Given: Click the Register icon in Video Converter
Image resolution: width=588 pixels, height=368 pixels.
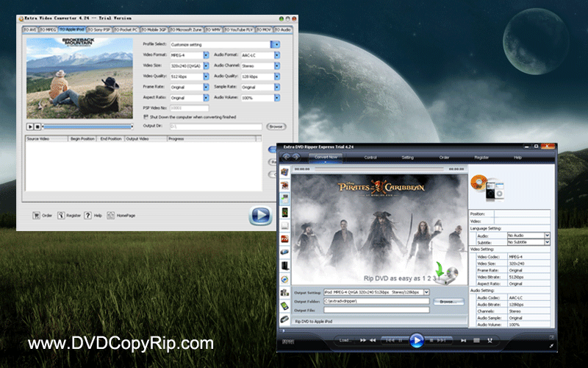Looking at the screenshot, I should (61, 215).
